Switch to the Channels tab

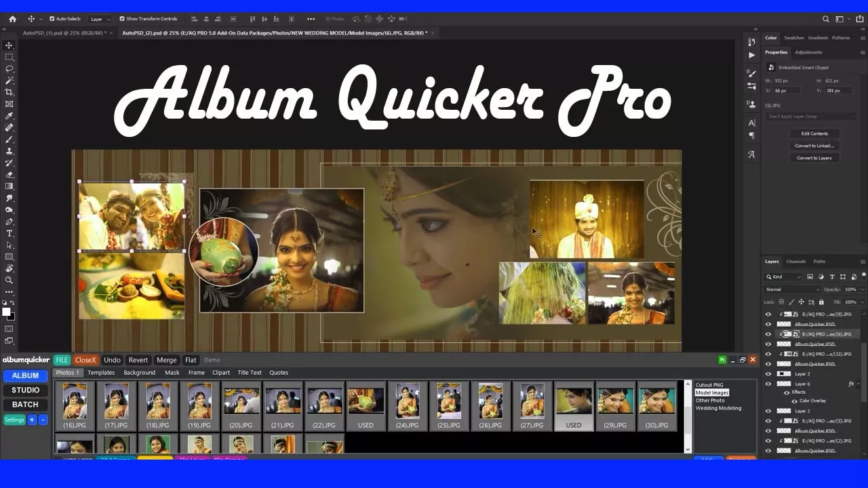tap(795, 262)
